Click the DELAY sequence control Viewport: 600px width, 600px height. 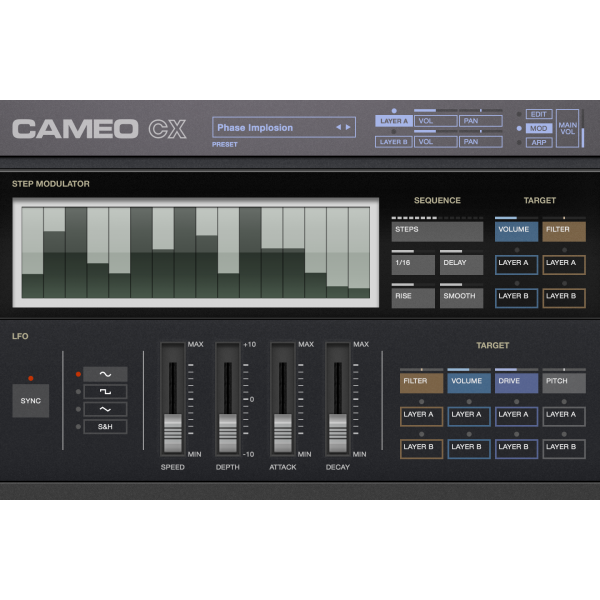(x=461, y=265)
